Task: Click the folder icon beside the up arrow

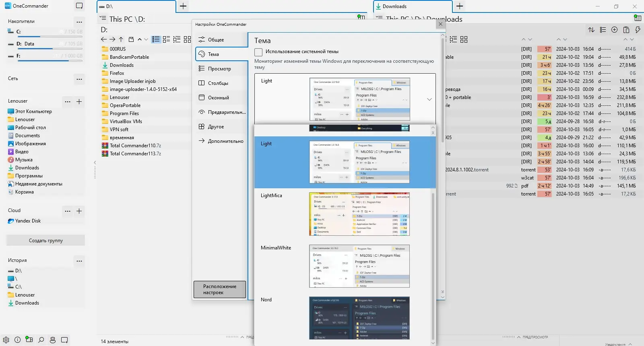Action: (131, 39)
